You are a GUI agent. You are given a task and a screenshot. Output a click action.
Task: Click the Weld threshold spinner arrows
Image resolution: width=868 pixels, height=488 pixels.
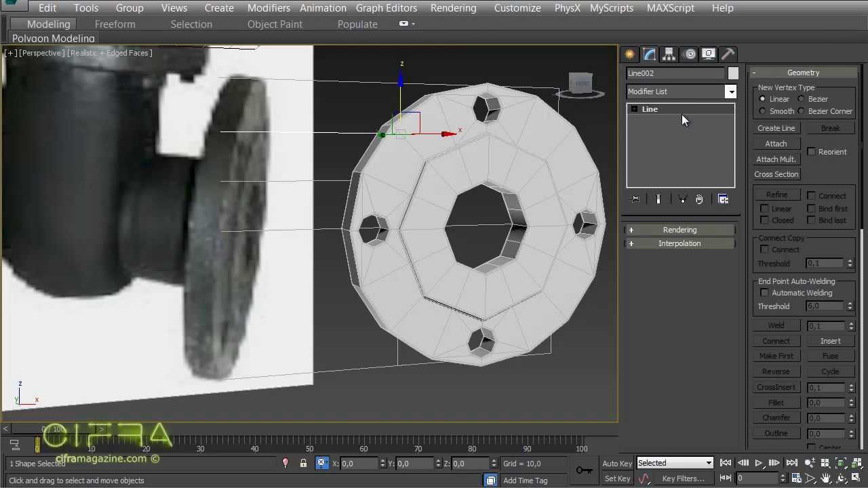pos(850,326)
